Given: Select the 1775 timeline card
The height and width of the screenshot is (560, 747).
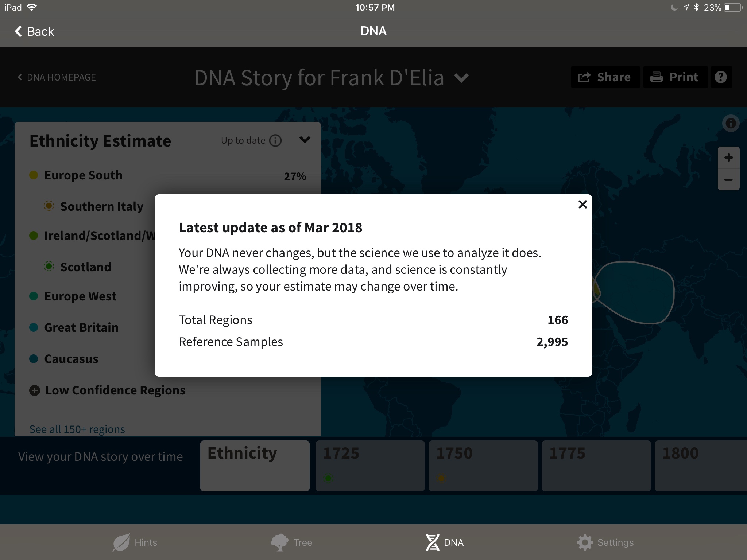Looking at the screenshot, I should (x=596, y=466).
